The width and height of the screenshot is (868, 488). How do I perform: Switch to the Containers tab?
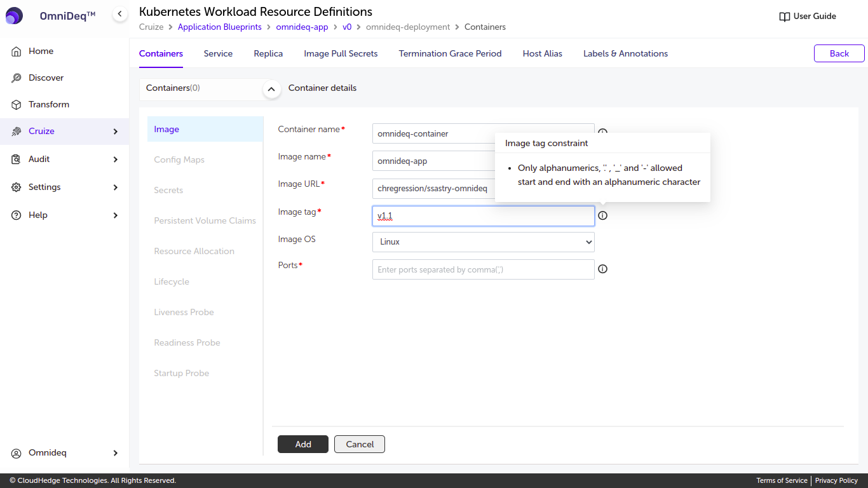click(161, 54)
